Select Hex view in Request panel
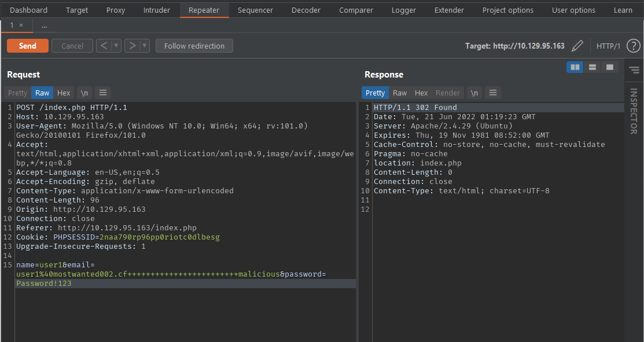Image resolution: width=644 pixels, height=342 pixels. pos(64,93)
